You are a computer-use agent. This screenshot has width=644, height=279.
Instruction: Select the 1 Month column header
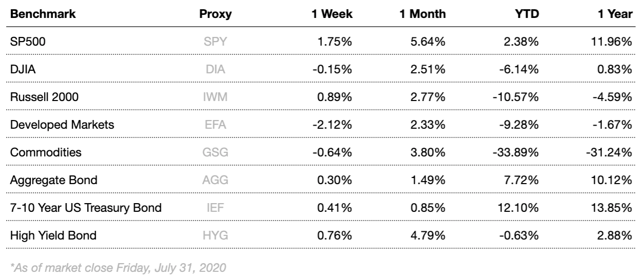coord(422,14)
